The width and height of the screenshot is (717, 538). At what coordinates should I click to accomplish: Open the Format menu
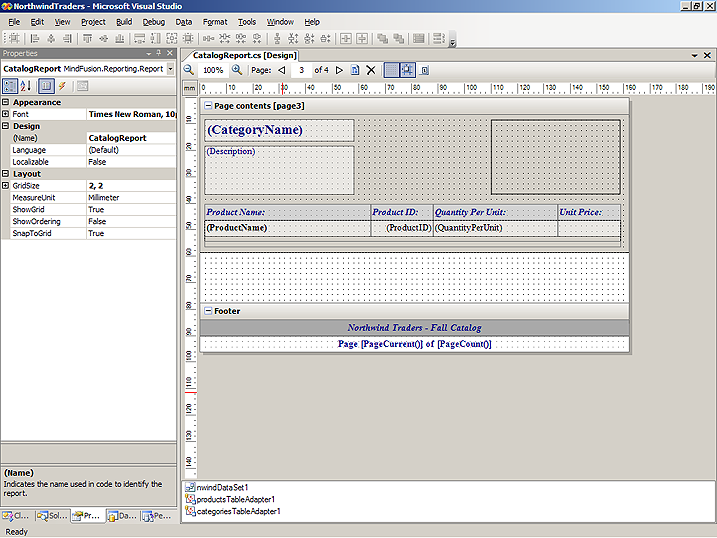point(215,21)
